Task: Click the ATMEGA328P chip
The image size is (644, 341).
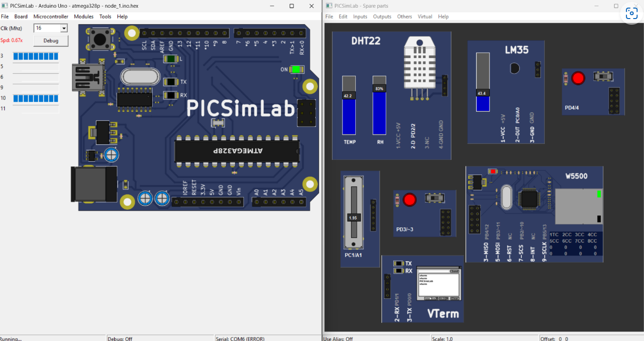Action: 237,150
